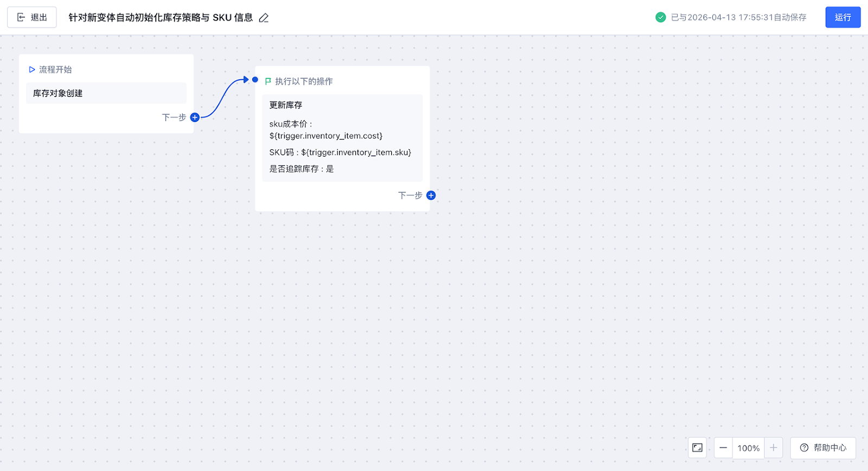Click the 退出 exit button
Screen dimensions: 868x471
pyautogui.click(x=32, y=17)
